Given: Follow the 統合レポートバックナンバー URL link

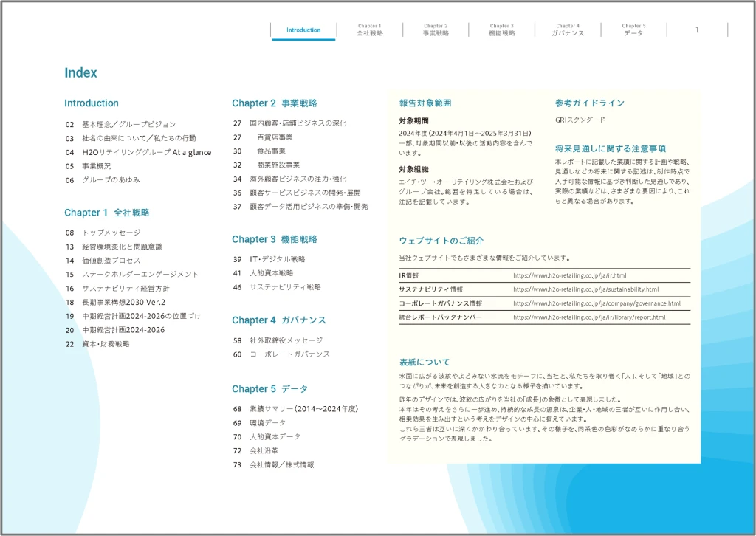Looking at the screenshot, I should (x=588, y=317).
